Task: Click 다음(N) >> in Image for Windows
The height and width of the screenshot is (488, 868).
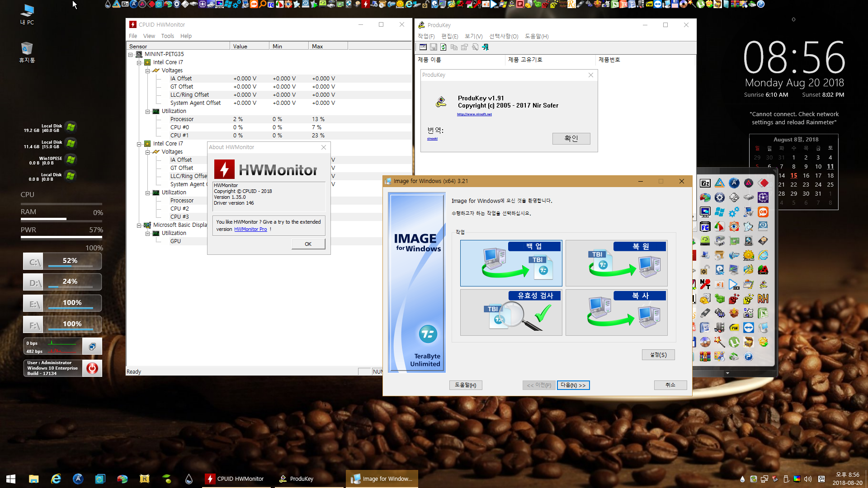Action: point(573,385)
